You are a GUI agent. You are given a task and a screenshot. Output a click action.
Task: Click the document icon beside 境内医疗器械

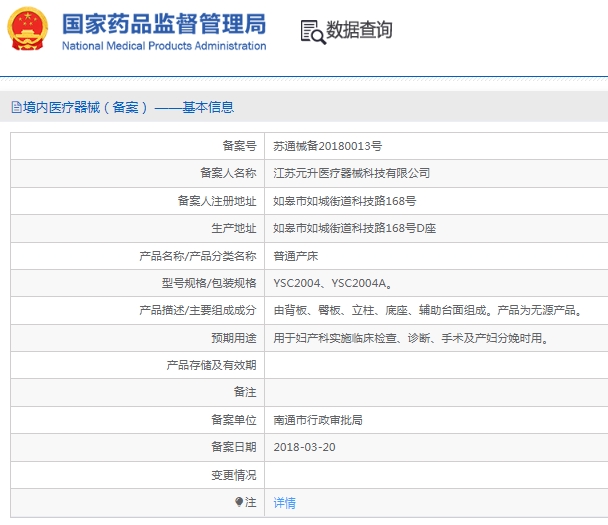16,107
